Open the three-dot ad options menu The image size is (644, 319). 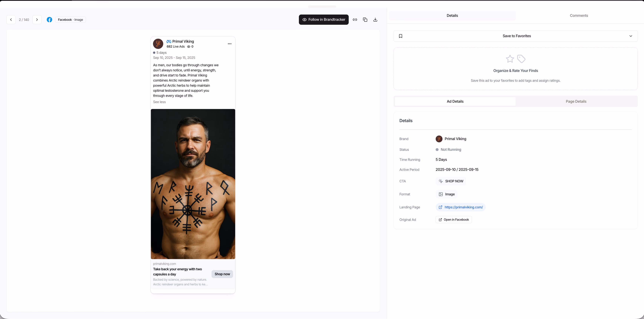click(x=229, y=44)
